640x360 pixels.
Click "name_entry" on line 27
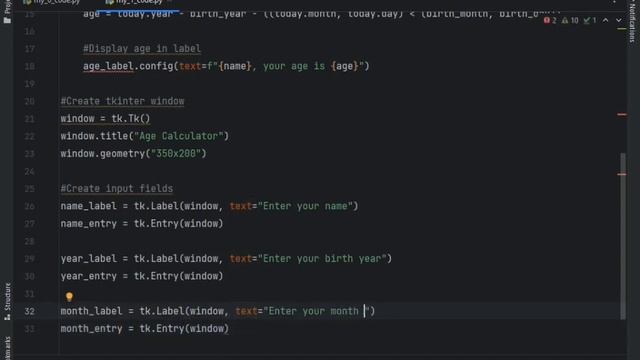tap(89, 224)
